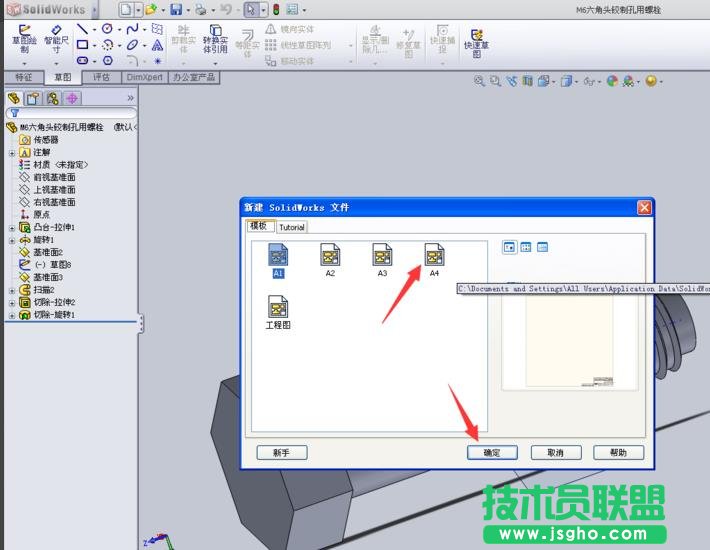Expand the 凸台-拉伸1 feature node
The height and width of the screenshot is (550, 710).
tap(12, 228)
